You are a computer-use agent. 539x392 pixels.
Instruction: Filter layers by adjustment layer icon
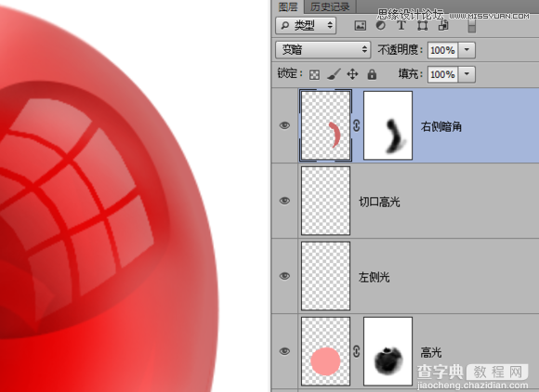(x=380, y=25)
